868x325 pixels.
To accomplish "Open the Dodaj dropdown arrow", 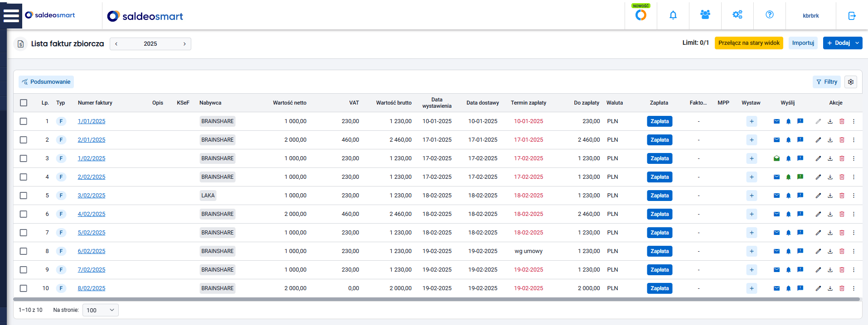I will pos(857,43).
